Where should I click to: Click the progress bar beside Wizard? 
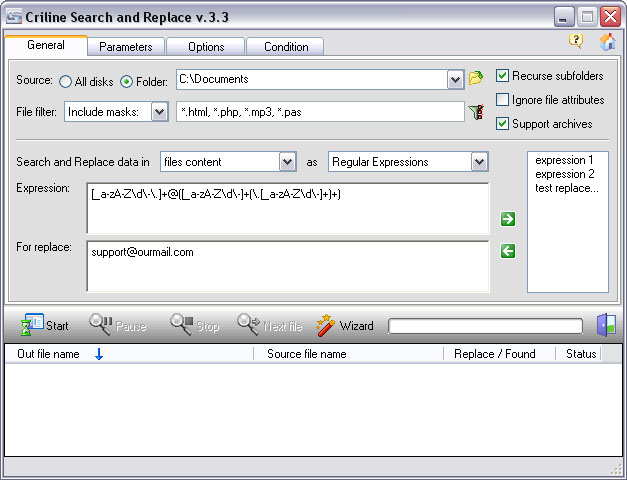[485, 326]
